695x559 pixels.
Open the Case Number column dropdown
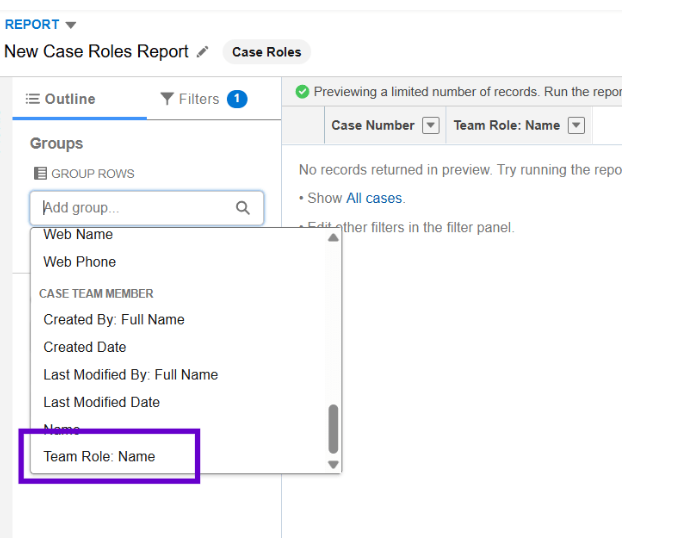coord(430,126)
